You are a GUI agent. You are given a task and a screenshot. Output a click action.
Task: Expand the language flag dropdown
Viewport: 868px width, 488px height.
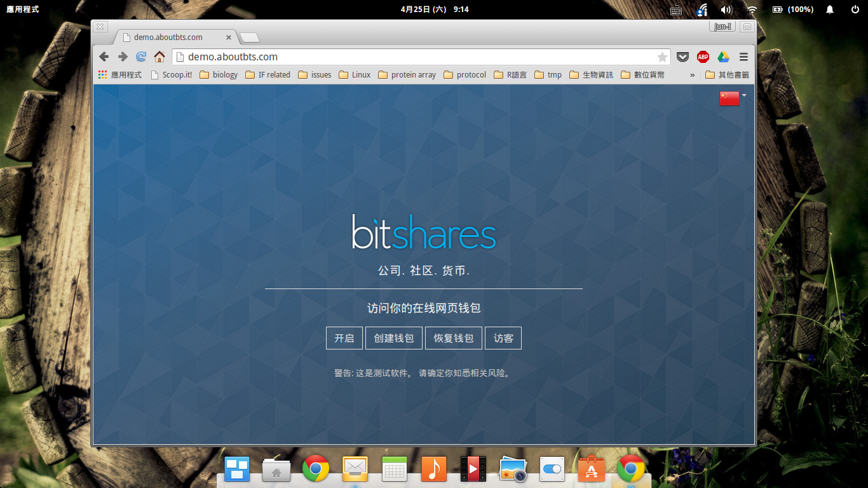pyautogui.click(x=733, y=98)
